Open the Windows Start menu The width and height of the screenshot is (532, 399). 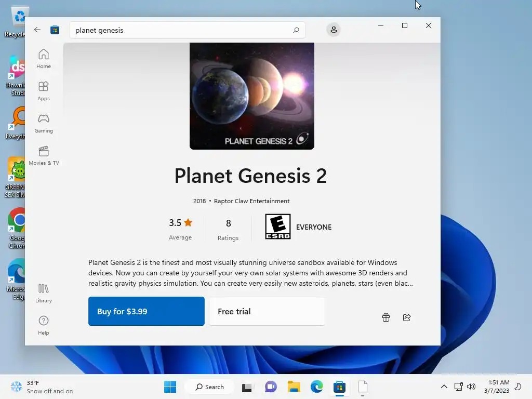pyautogui.click(x=170, y=387)
